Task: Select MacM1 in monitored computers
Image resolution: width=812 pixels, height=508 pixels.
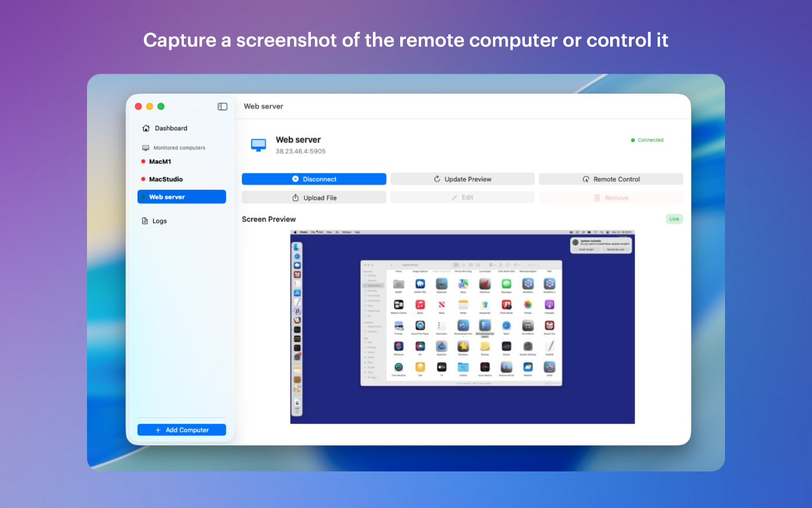Action: 160,162
